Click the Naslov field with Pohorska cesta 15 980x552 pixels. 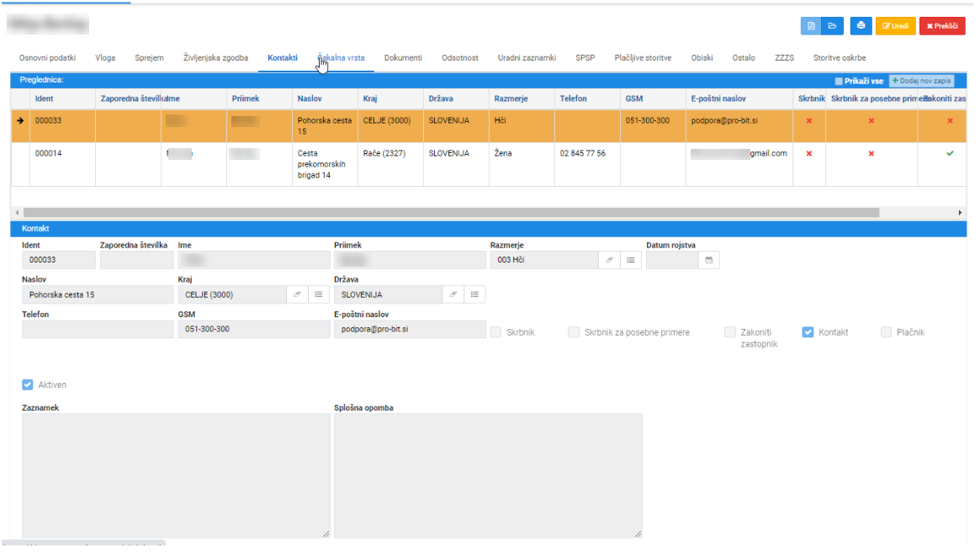pos(98,295)
